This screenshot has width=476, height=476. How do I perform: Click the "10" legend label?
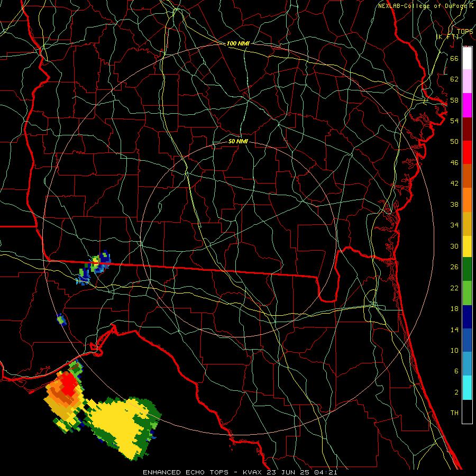point(454,351)
